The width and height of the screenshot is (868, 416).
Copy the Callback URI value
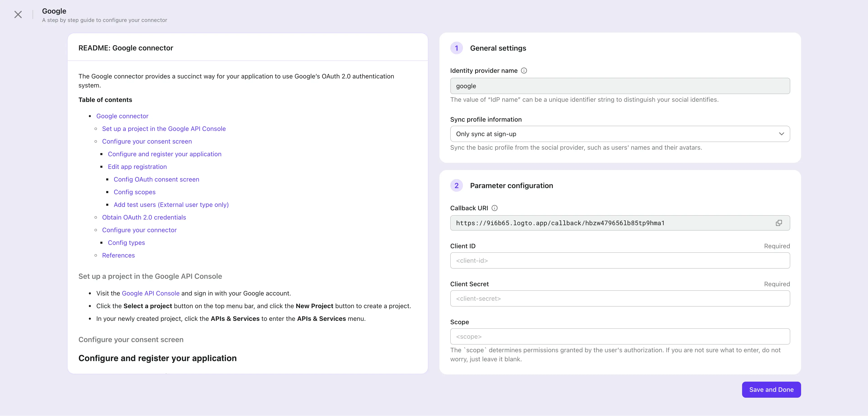[779, 223]
